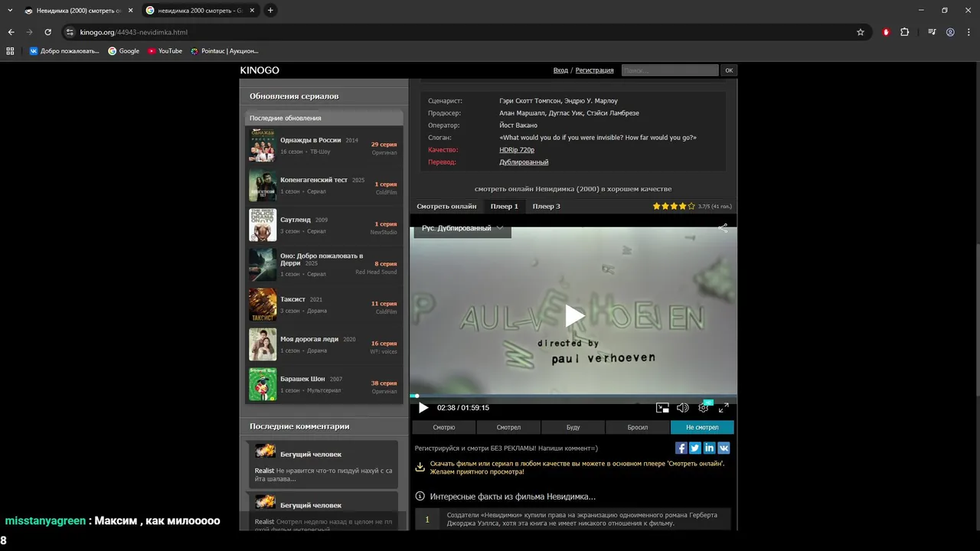Open media control playlist icon
Image resolution: width=980 pixels, height=551 pixels.
coord(932,32)
